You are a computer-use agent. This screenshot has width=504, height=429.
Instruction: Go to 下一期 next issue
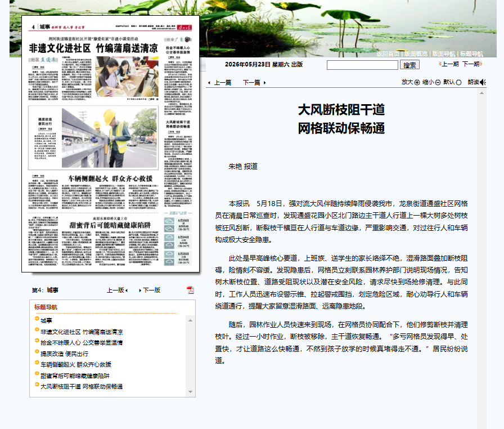pyautogui.click(x=472, y=64)
